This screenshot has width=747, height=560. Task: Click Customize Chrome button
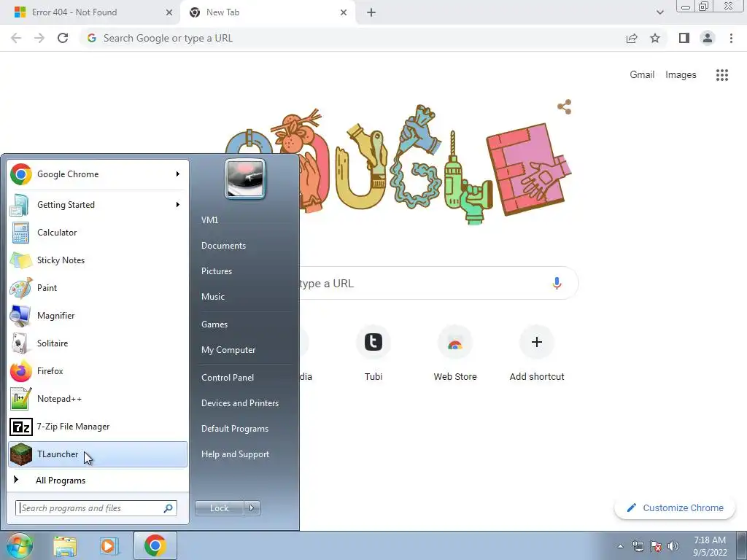click(675, 508)
